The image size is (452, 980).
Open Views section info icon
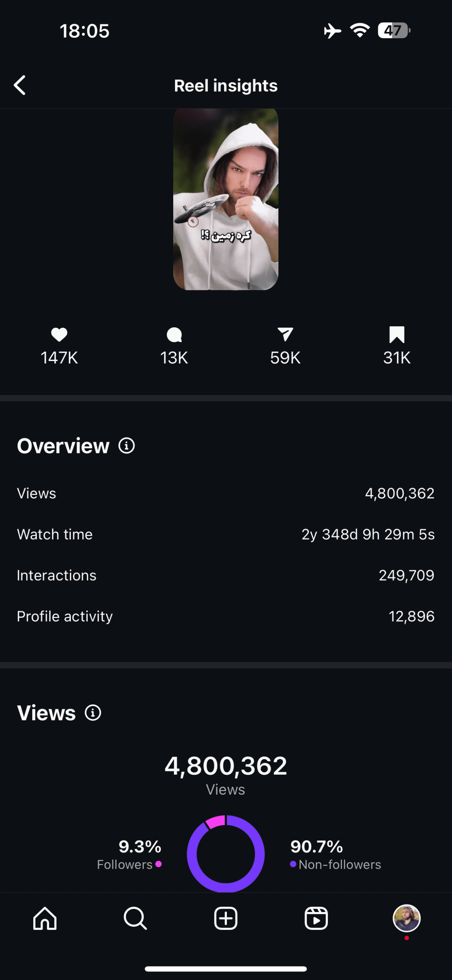[93, 713]
